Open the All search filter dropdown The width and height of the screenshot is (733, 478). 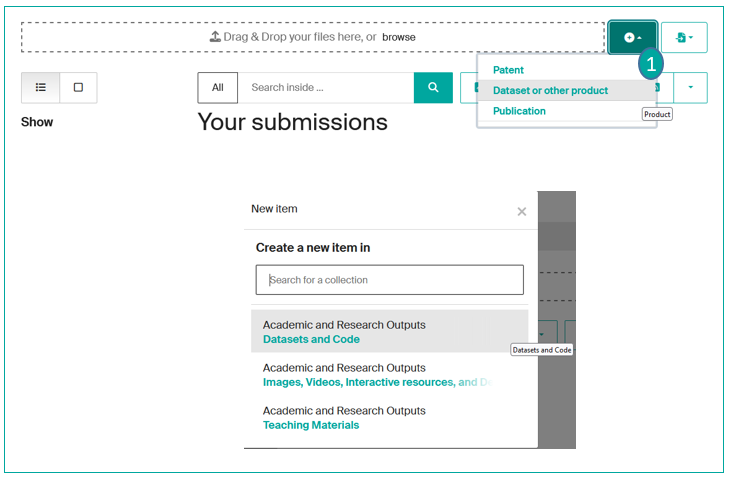(218, 88)
